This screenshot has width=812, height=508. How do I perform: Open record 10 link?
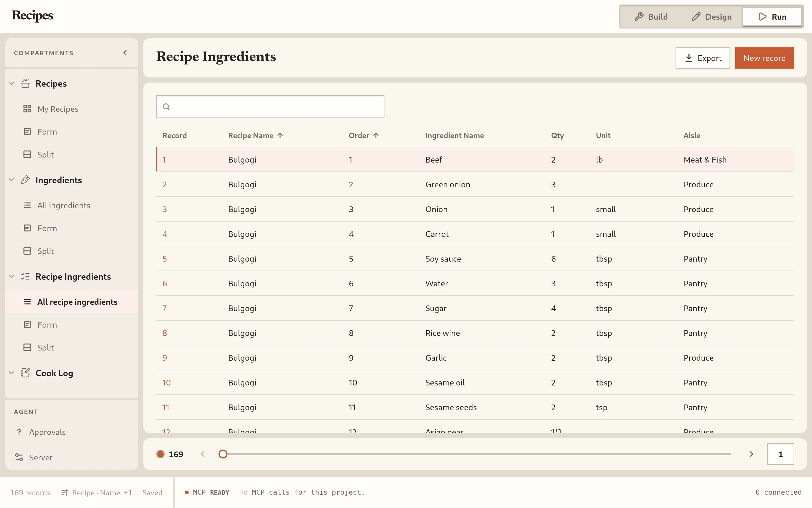point(167,383)
